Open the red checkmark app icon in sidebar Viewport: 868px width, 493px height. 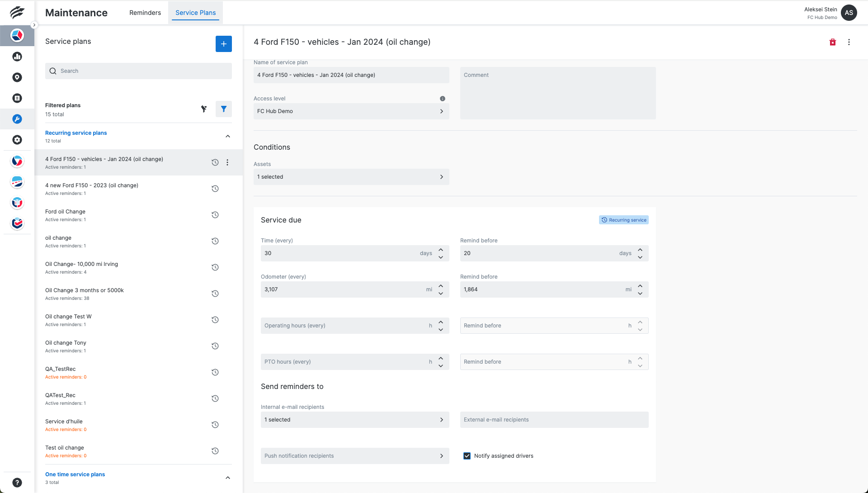click(17, 223)
